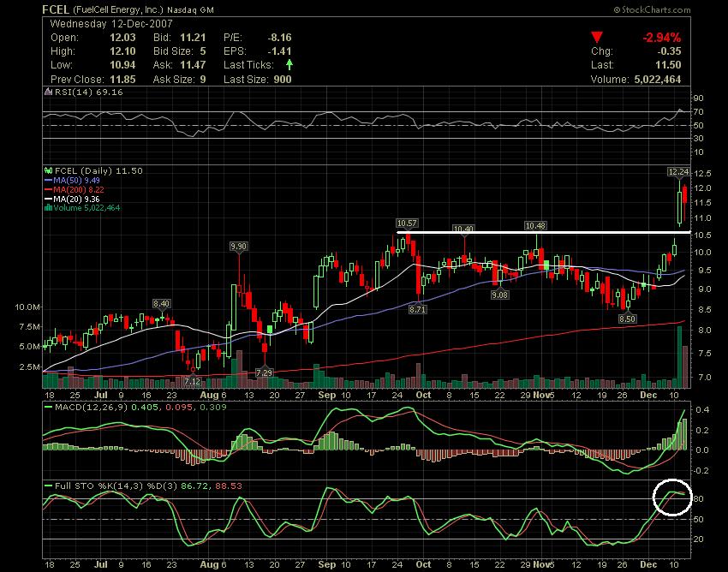Click the P/E value -8.16
This screenshot has height=572, width=728.
279,38
